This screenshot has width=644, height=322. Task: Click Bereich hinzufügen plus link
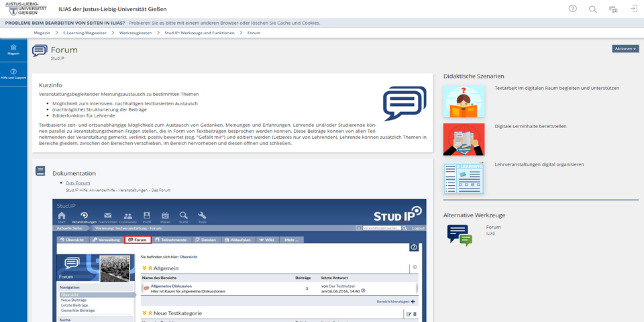point(396,301)
